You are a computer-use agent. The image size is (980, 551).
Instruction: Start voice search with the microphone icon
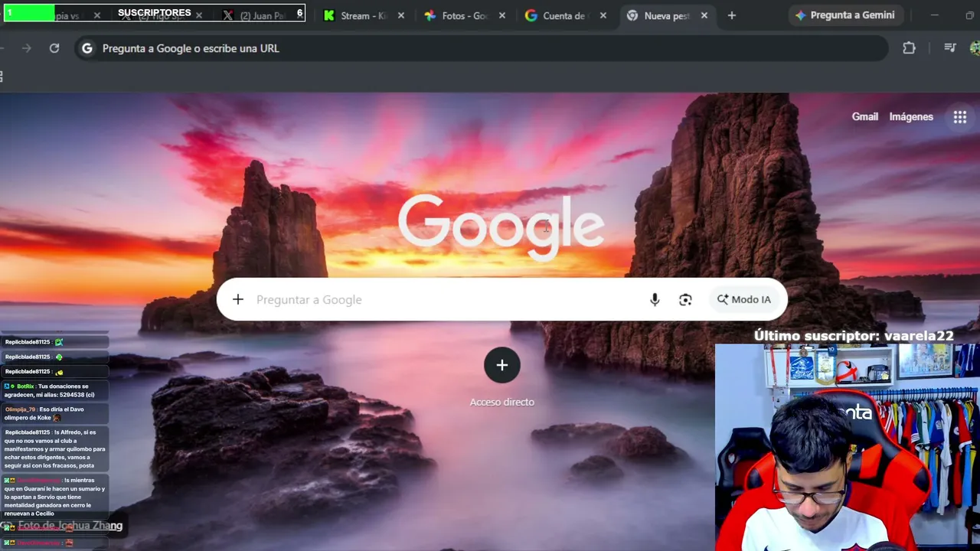(655, 299)
